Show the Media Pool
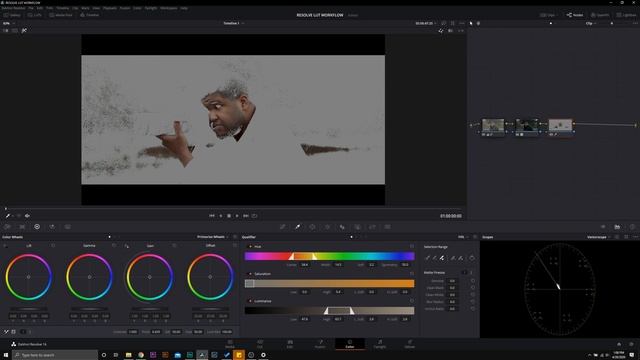Viewport: 640px width, 360px height. 61,15
